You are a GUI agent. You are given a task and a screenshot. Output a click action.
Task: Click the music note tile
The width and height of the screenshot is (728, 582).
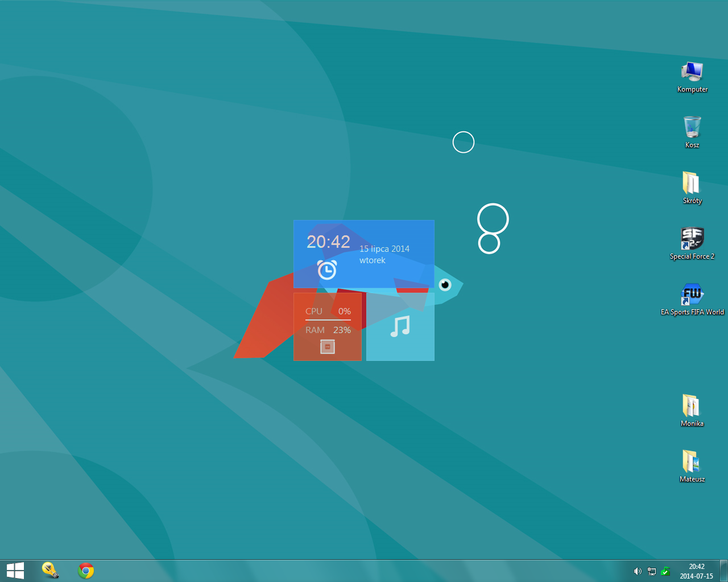coord(400,327)
